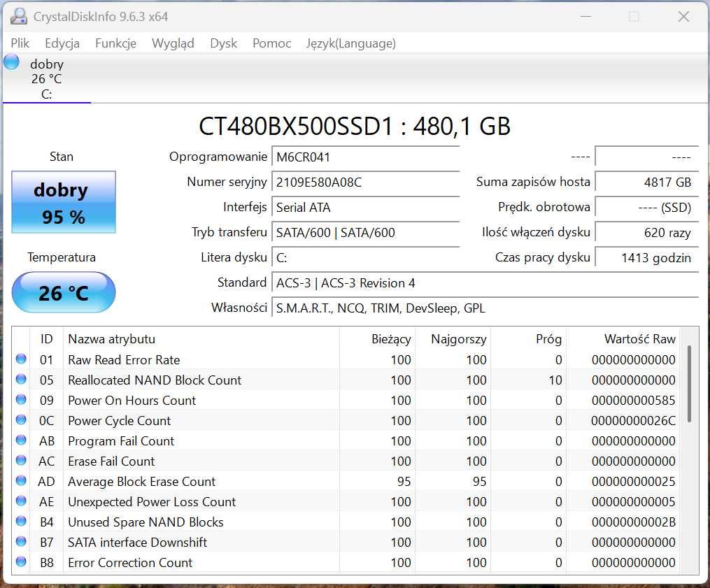Select the Erase Fail Count row
710x588 pixels.
tap(346, 461)
